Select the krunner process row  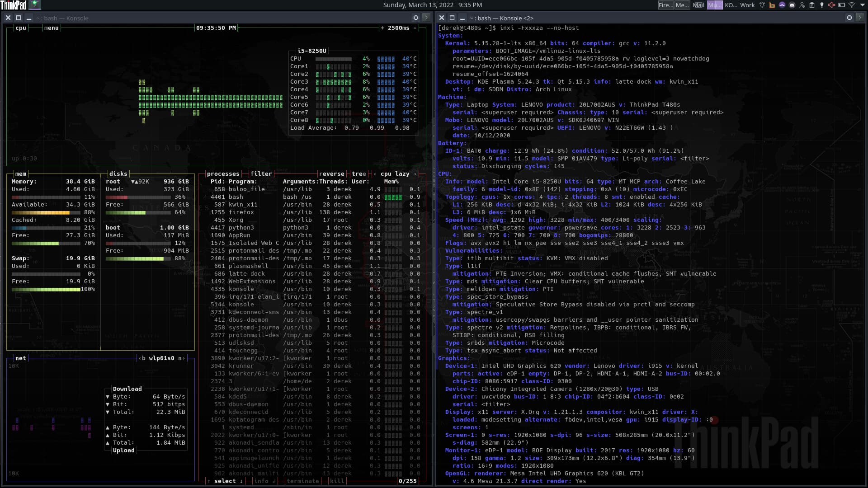312,366
